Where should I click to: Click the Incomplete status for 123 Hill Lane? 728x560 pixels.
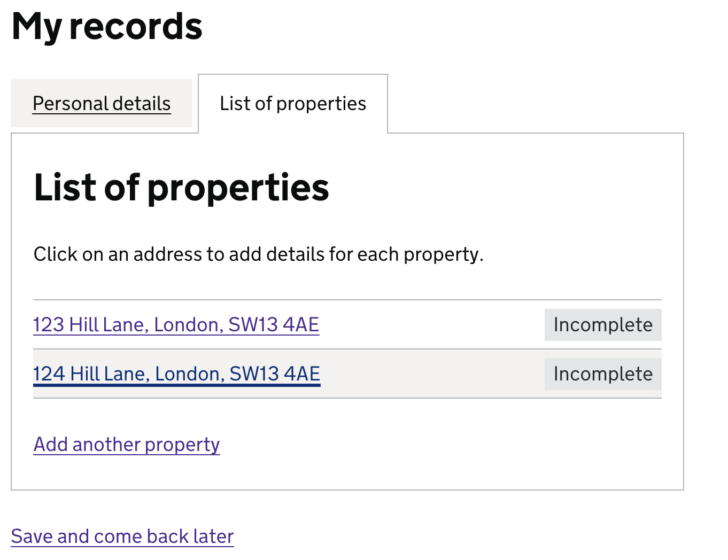click(603, 324)
